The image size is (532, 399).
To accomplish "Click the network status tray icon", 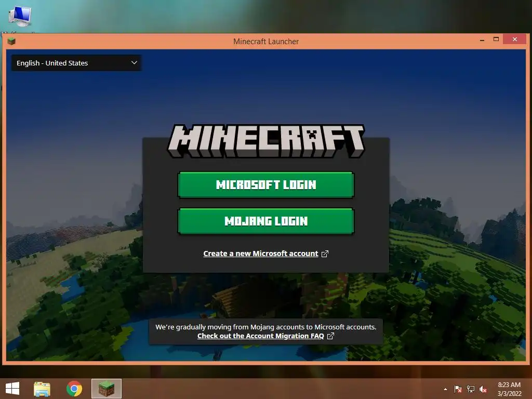I will point(471,389).
